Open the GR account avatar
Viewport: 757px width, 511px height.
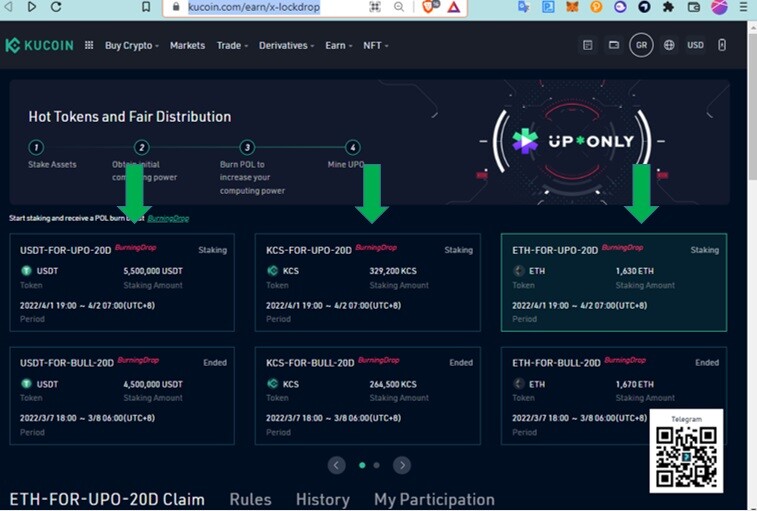(x=641, y=45)
